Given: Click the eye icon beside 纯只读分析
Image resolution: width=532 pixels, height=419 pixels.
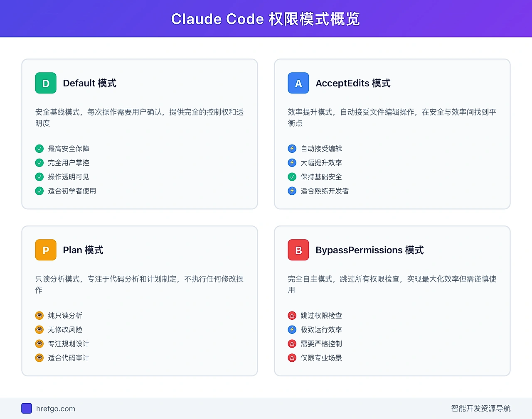Looking at the screenshot, I should click(39, 316).
